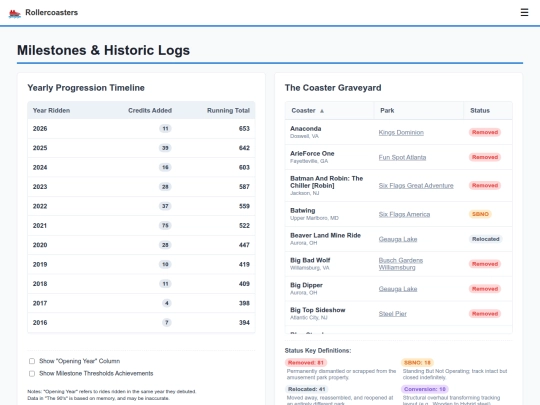Enable Show "Opening Year" Column checkbox

[32, 361]
